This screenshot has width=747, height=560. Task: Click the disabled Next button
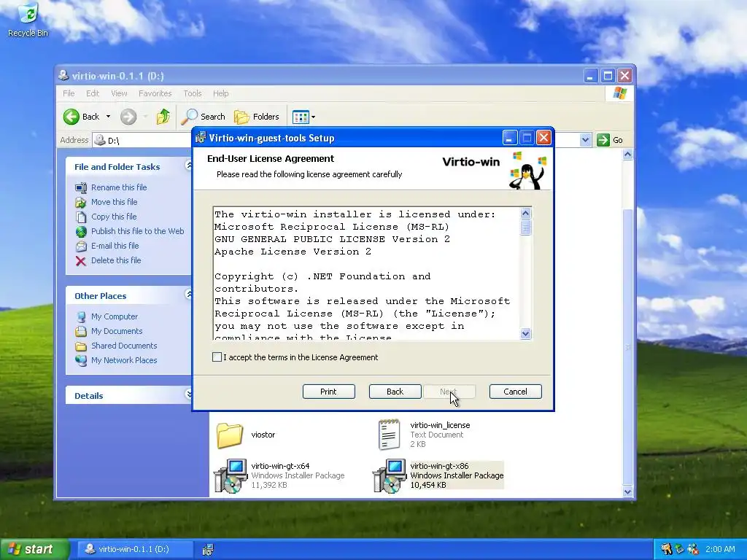point(449,392)
